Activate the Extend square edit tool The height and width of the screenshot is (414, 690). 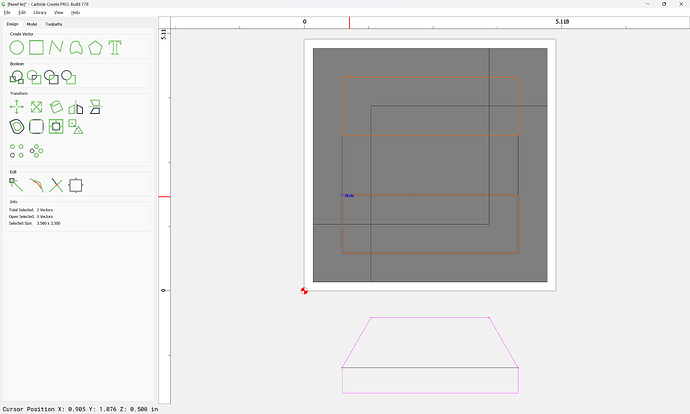click(x=76, y=185)
